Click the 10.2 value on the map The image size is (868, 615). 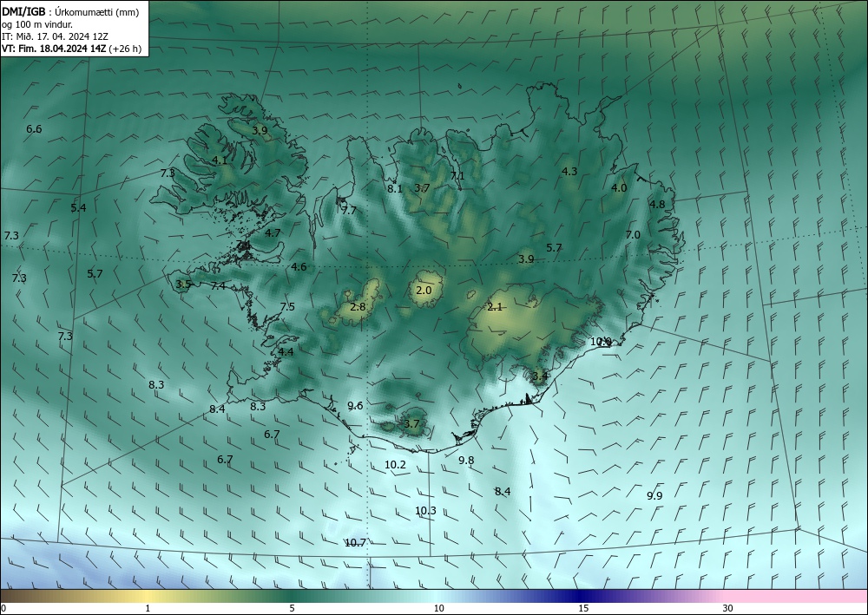[x=395, y=465]
